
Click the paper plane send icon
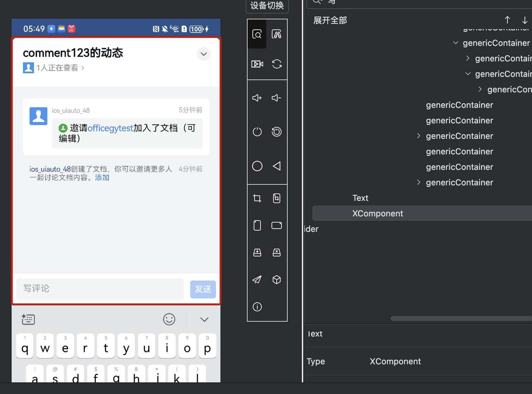point(257,279)
